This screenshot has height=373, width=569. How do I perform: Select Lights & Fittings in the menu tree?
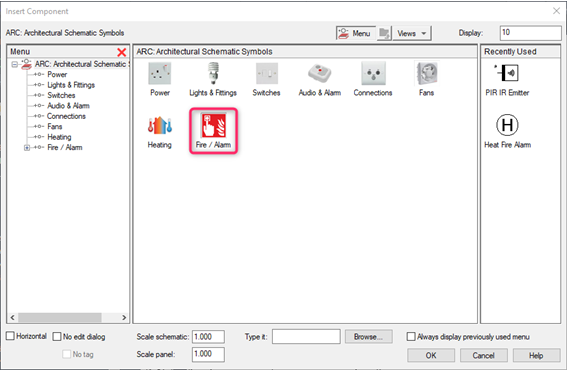[x=71, y=85]
